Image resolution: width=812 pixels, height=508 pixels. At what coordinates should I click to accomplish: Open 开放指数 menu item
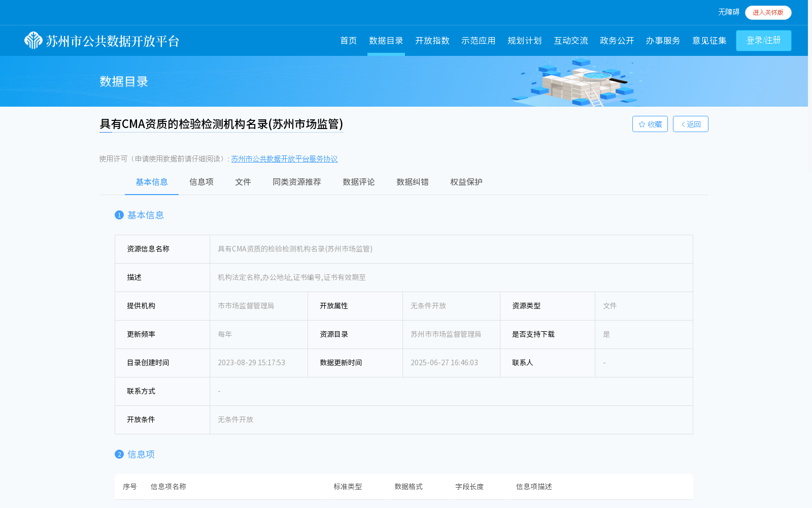tap(432, 41)
